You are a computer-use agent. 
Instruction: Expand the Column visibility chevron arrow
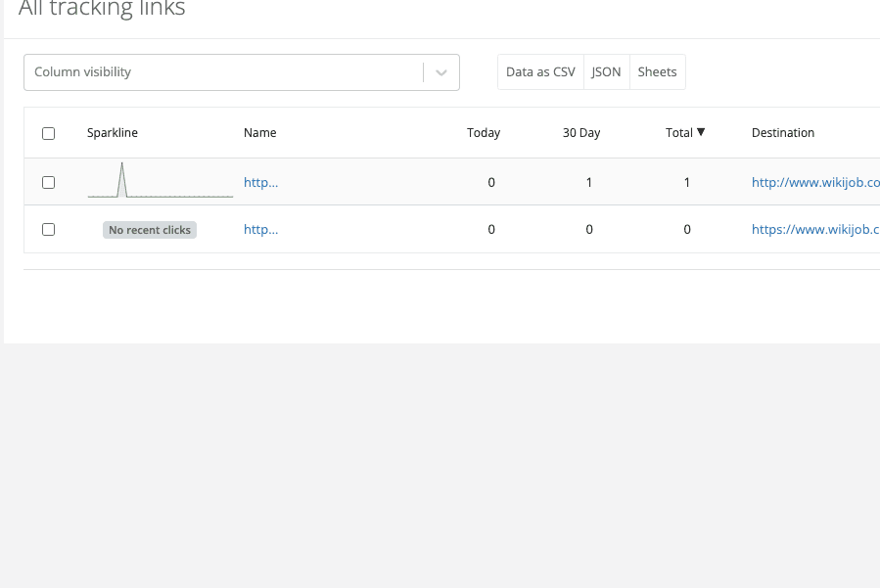tap(441, 72)
